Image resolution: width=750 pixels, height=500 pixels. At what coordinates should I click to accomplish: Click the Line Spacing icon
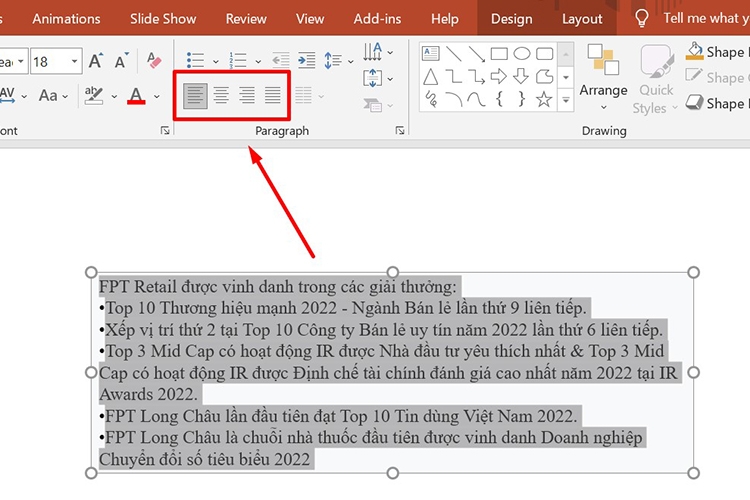coord(333,61)
